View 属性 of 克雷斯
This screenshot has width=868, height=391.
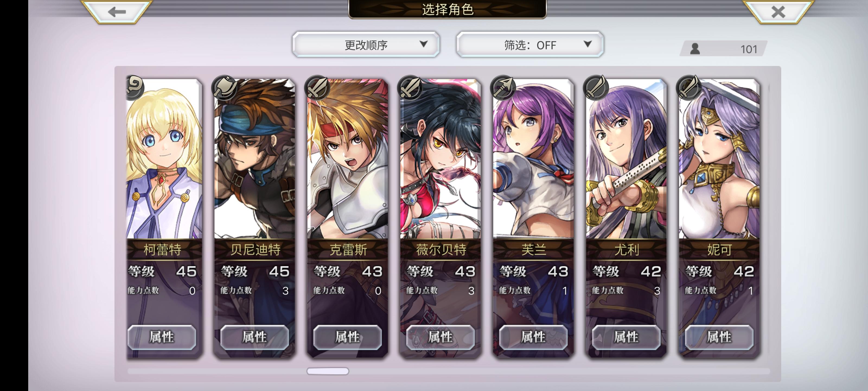pos(347,337)
